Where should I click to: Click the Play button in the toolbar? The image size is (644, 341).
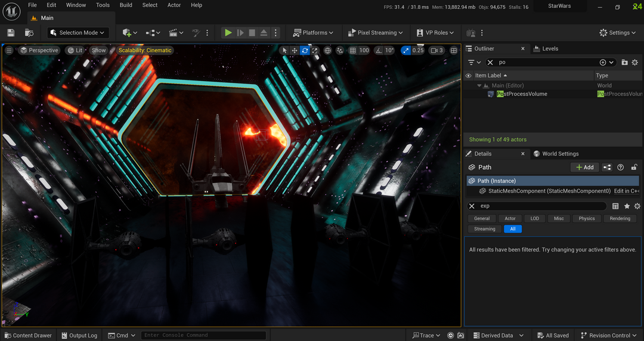click(228, 33)
